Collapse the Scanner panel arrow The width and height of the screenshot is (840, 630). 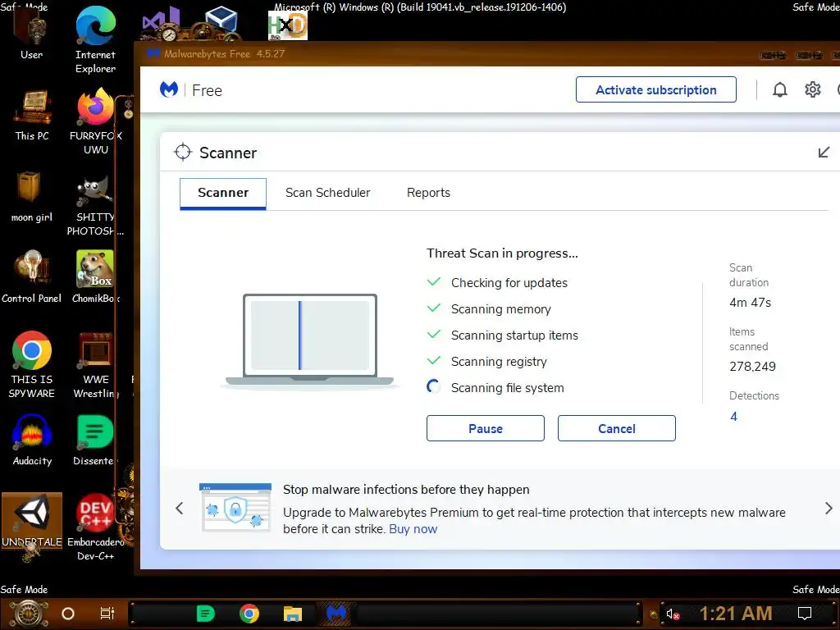click(824, 153)
